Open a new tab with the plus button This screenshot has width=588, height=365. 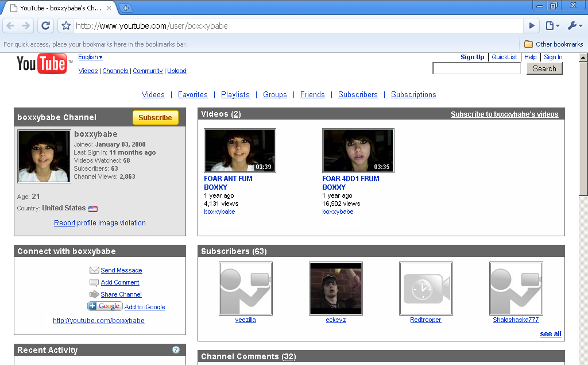(x=126, y=8)
